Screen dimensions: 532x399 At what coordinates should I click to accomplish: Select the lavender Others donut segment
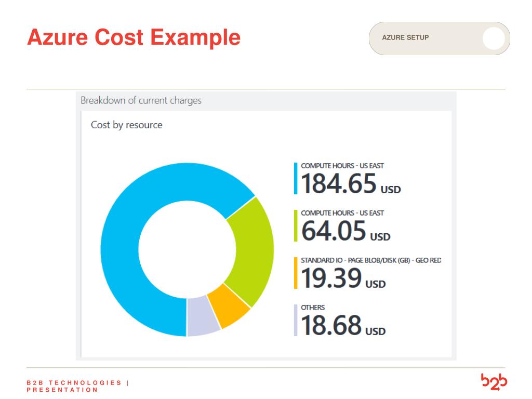point(202,316)
